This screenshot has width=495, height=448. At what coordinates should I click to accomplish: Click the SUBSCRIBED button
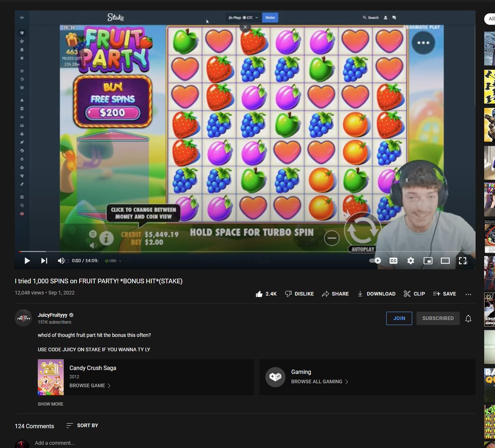pos(438,318)
